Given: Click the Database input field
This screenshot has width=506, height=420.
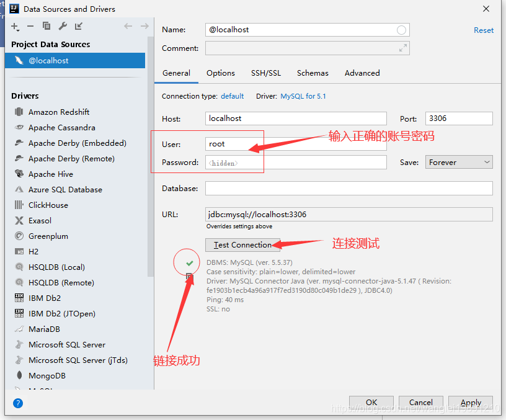Looking at the screenshot, I should pyautogui.click(x=349, y=188).
